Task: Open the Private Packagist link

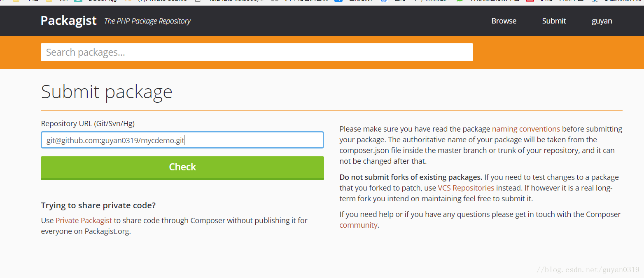Action: (84, 220)
